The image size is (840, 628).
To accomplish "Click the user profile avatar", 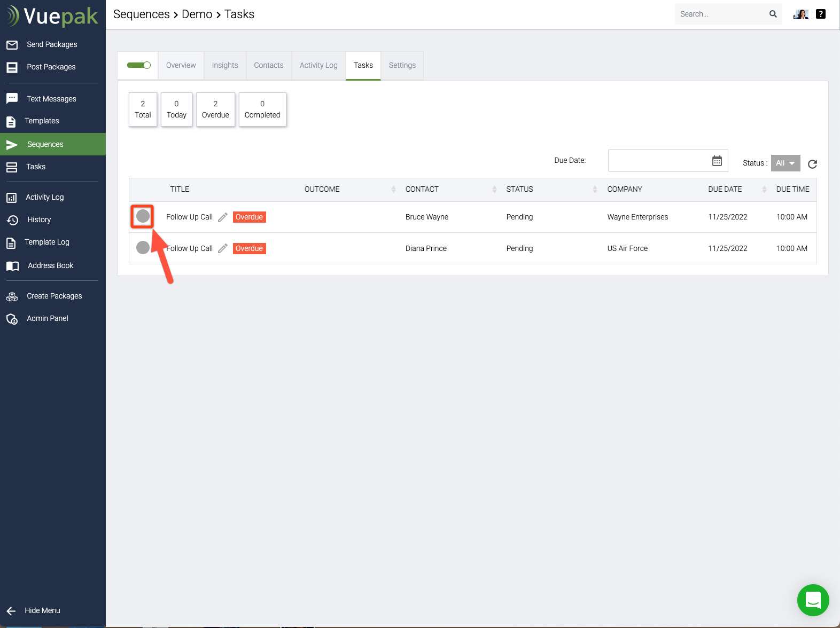I will (x=800, y=14).
